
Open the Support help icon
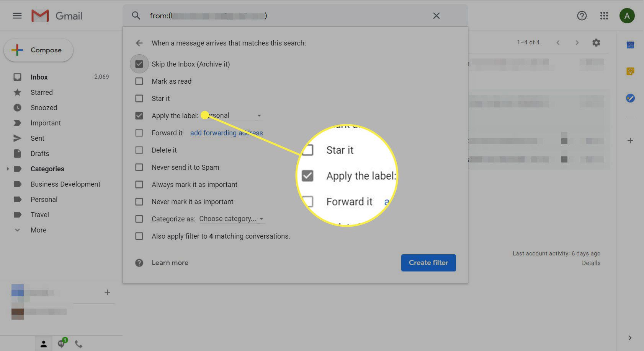582,16
